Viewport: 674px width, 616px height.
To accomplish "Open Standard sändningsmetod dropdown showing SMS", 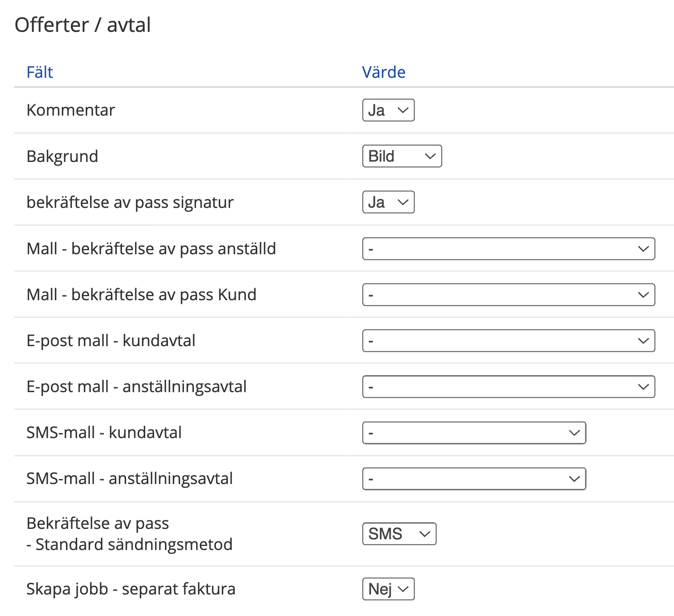I will [399, 534].
